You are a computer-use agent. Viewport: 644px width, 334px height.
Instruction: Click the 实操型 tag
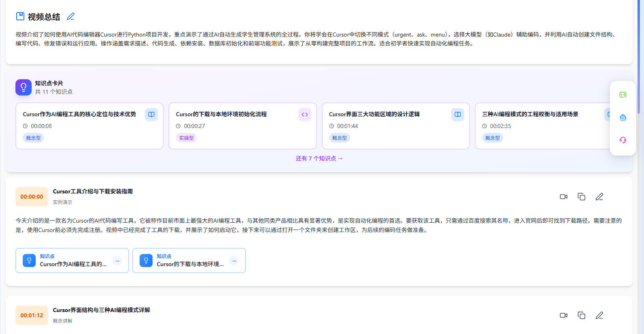(187, 138)
